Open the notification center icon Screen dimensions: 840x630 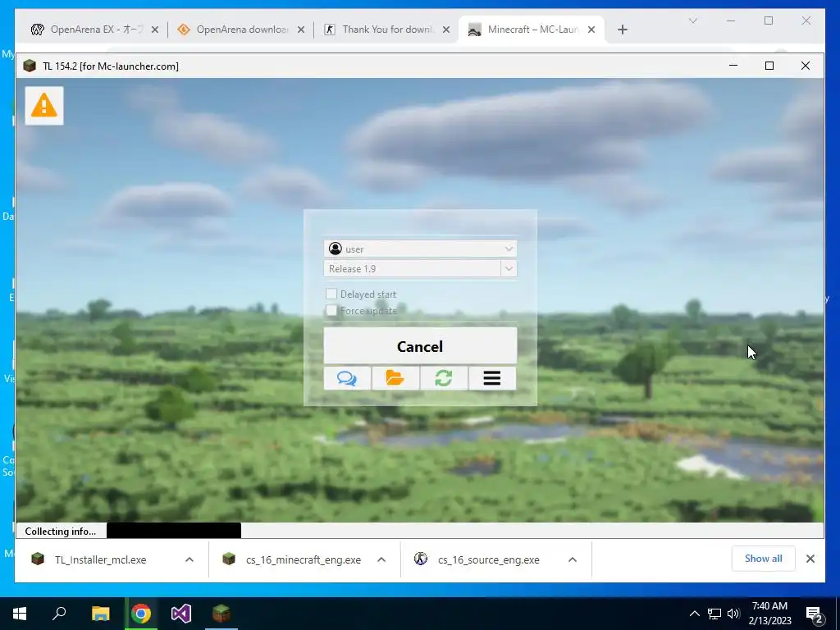coord(815,614)
